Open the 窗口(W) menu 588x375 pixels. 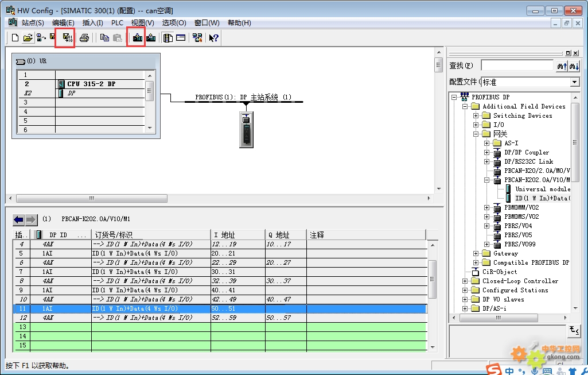[x=207, y=23]
